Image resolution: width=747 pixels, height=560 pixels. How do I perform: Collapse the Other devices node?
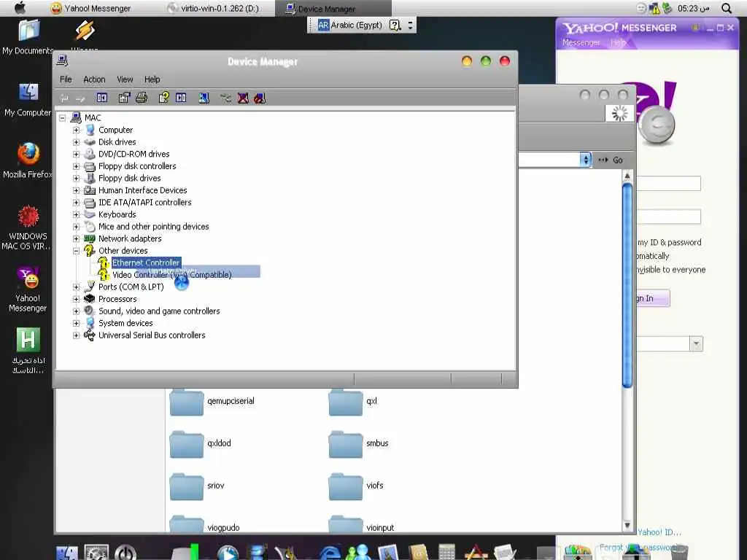(76, 251)
